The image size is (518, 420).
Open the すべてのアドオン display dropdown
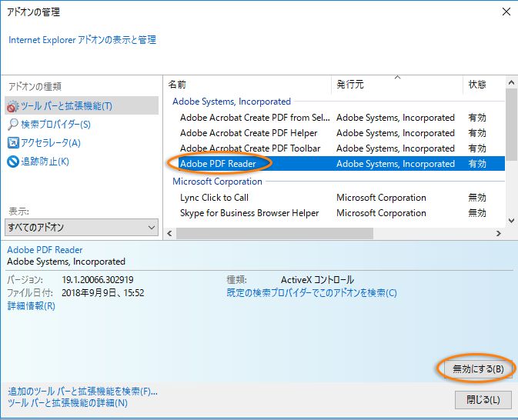pos(82,227)
